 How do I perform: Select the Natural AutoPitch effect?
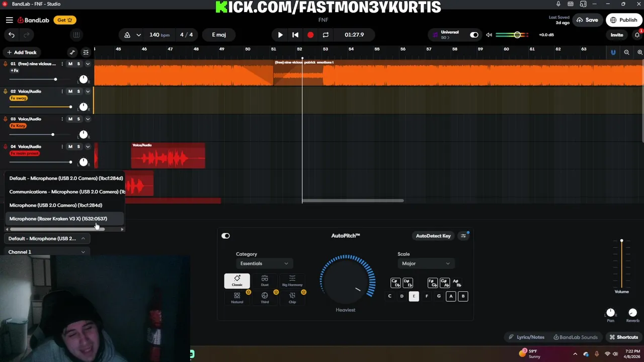[x=237, y=298]
